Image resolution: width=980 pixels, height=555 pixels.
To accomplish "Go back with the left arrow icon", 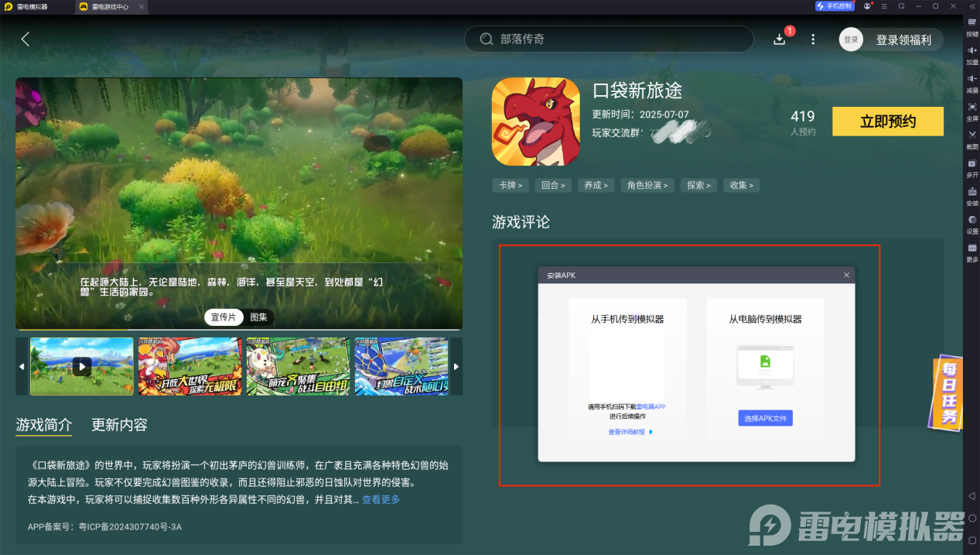I will [x=26, y=39].
